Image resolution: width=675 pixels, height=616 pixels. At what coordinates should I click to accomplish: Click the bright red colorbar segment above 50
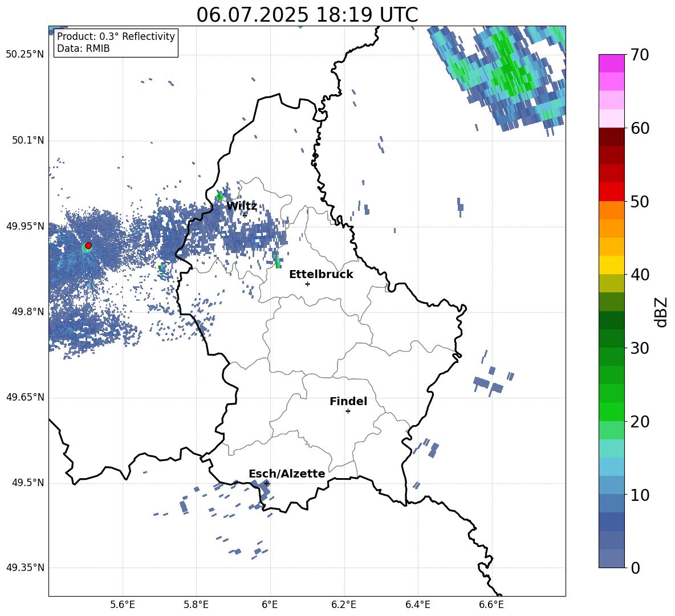(611, 192)
